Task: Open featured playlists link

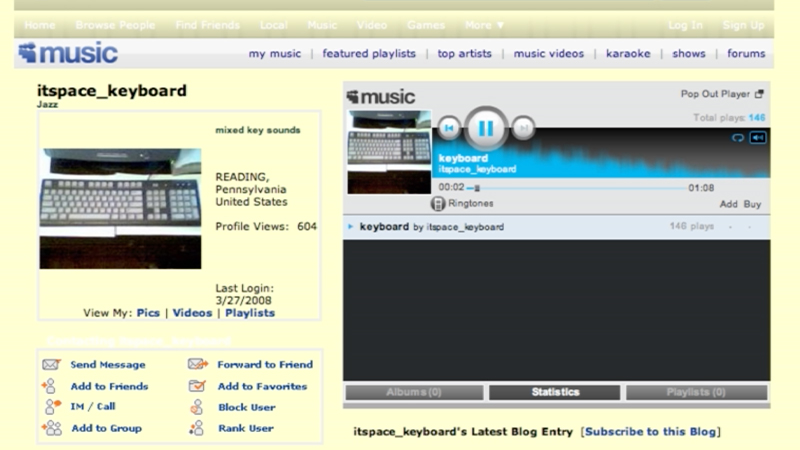Action: tap(369, 54)
